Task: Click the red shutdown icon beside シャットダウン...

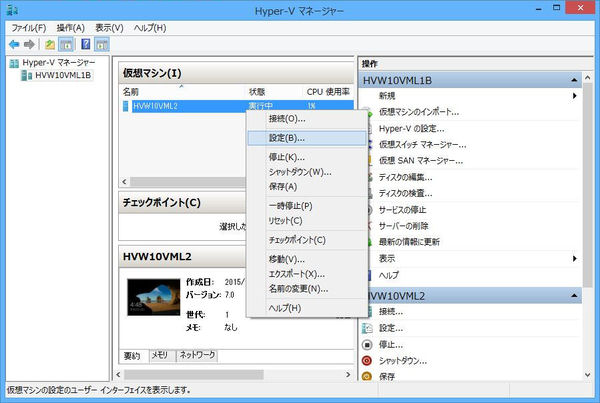Action: (367, 361)
